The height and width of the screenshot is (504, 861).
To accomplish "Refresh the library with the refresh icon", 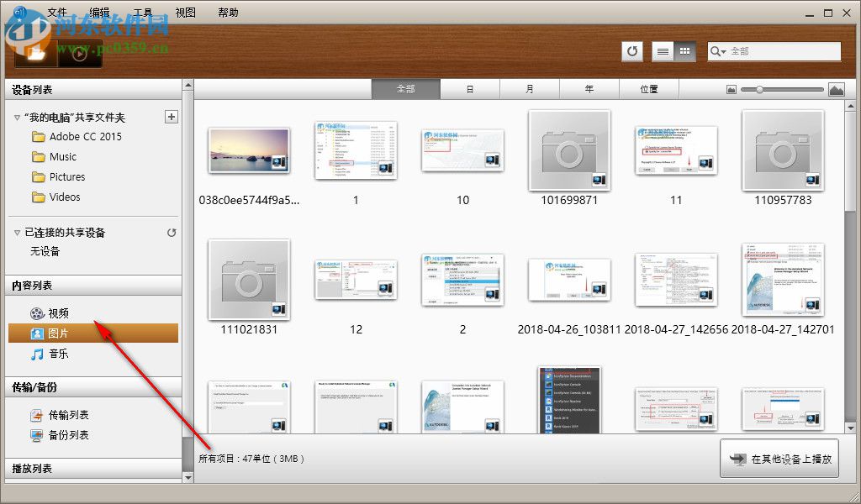I will [631, 51].
